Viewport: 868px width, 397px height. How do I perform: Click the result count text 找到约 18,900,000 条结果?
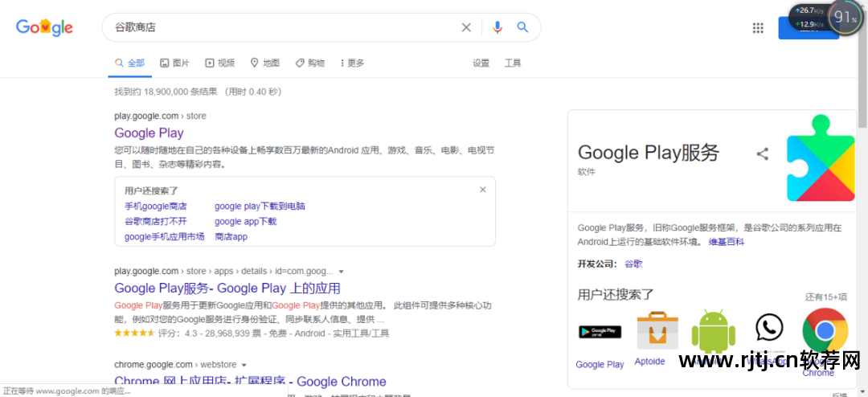coord(166,92)
